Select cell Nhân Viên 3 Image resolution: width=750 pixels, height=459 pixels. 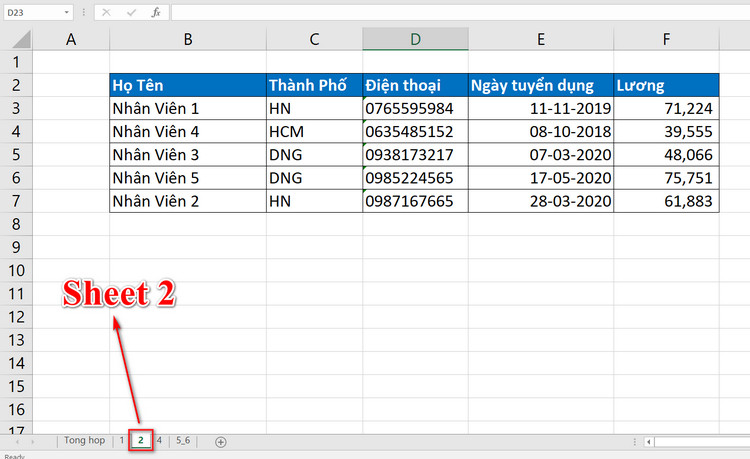pyautogui.click(x=188, y=155)
